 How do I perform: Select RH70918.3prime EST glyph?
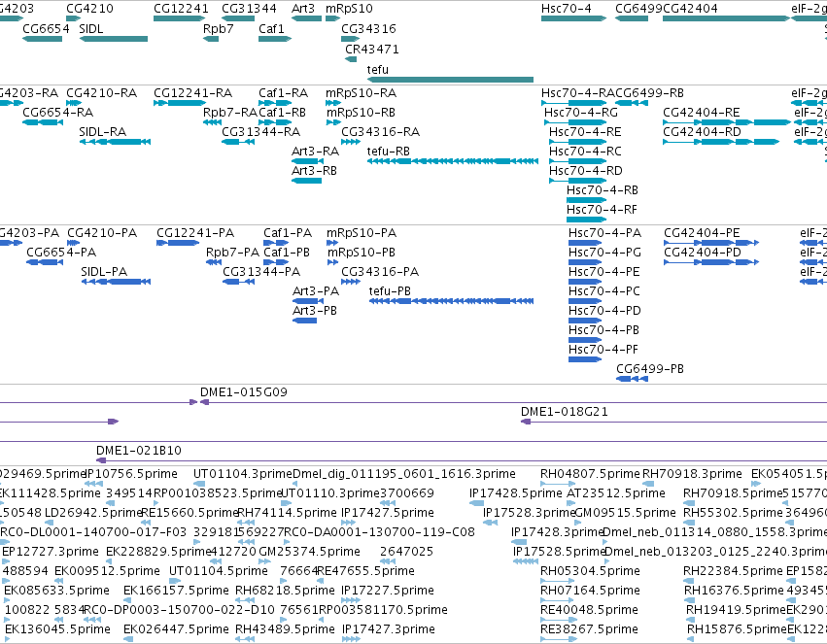tap(648, 484)
